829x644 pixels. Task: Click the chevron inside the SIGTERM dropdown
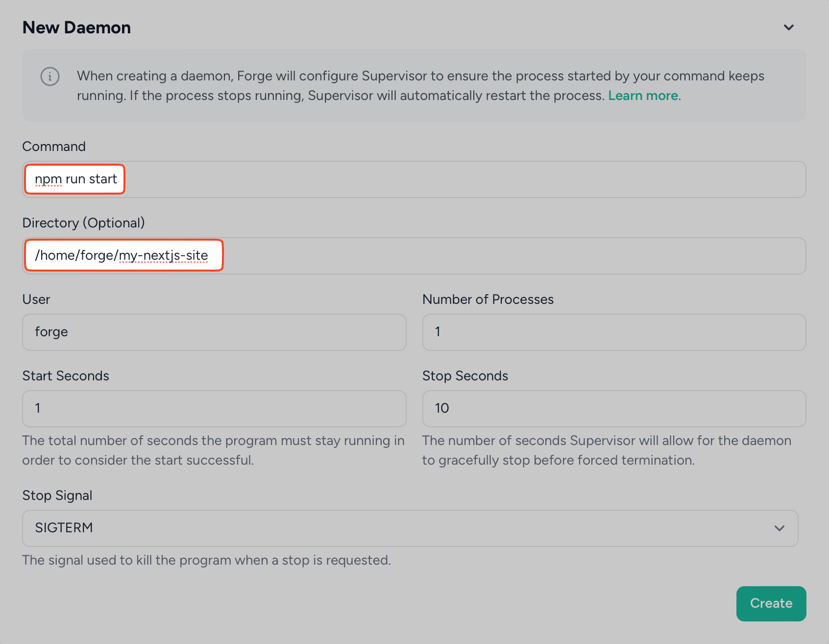pyautogui.click(x=778, y=528)
